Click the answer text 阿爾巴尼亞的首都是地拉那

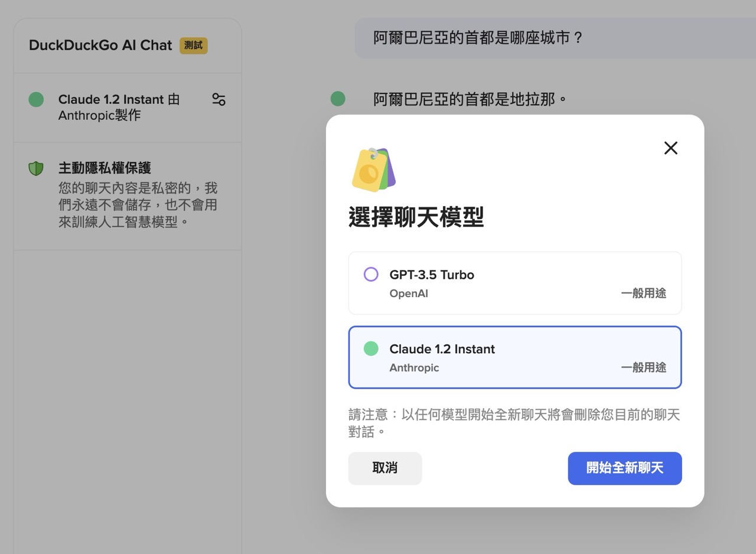tap(470, 99)
